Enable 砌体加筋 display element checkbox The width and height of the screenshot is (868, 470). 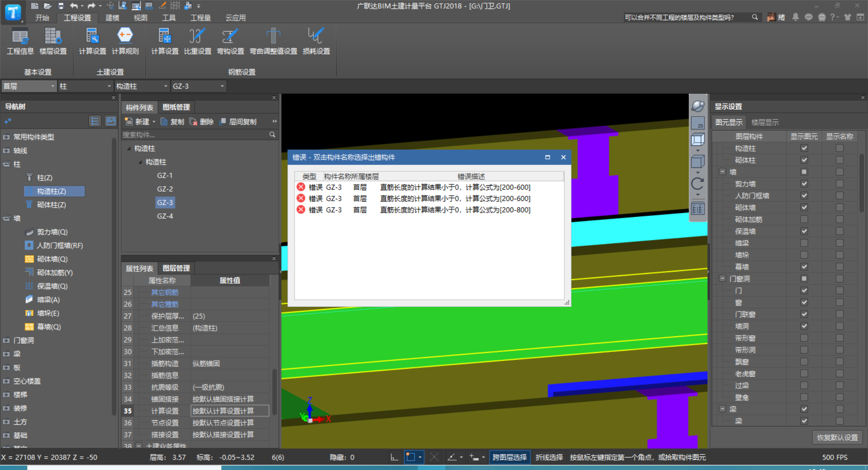804,219
